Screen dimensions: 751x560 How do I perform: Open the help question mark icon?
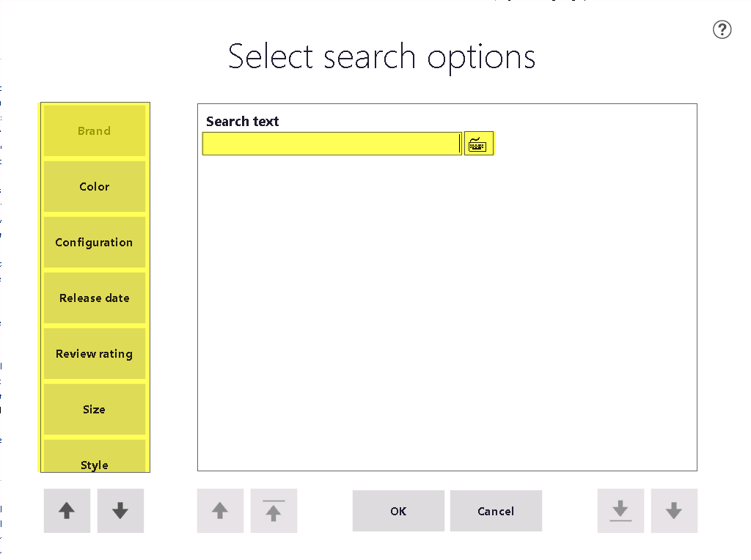click(x=722, y=29)
